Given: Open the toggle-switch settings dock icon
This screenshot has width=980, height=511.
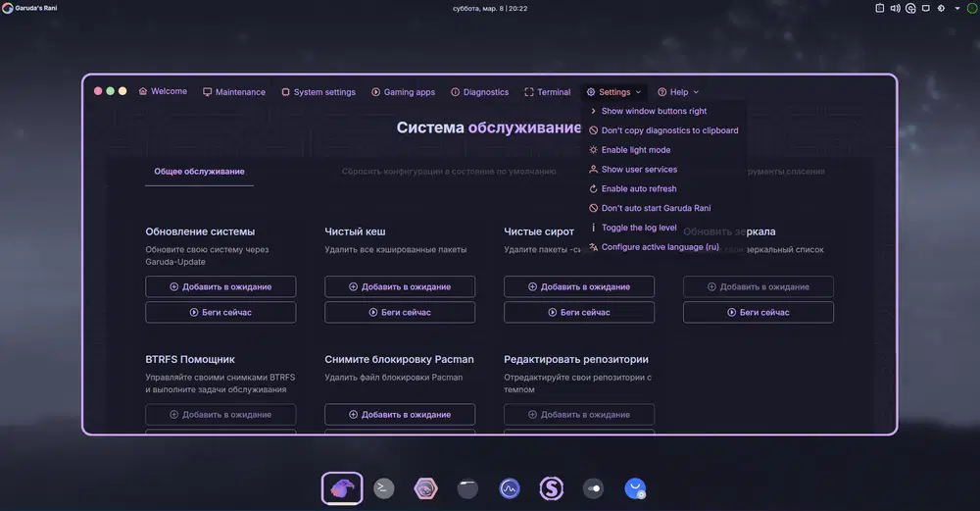Looking at the screenshot, I should pos(593,488).
